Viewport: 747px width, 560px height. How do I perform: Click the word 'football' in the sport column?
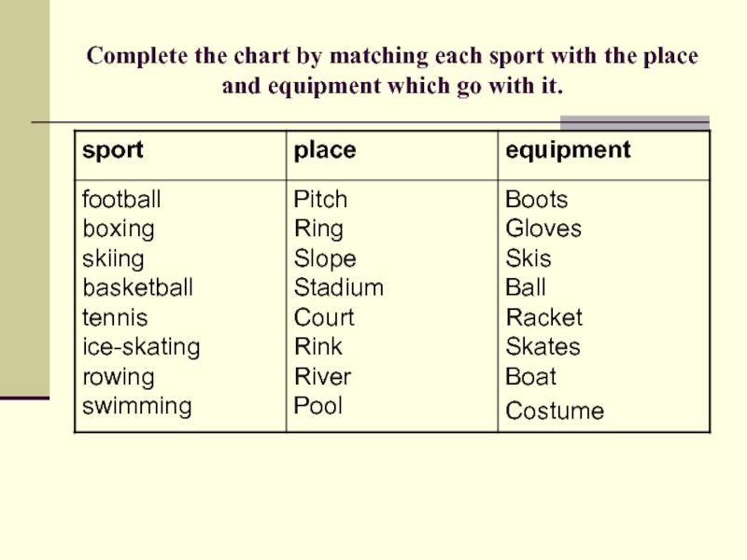(x=121, y=200)
